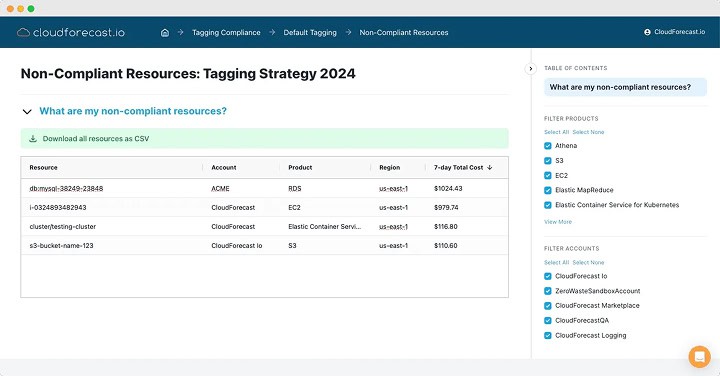Toggle CloudForecast Io account checkbox
720x377 pixels.
[x=547, y=276]
